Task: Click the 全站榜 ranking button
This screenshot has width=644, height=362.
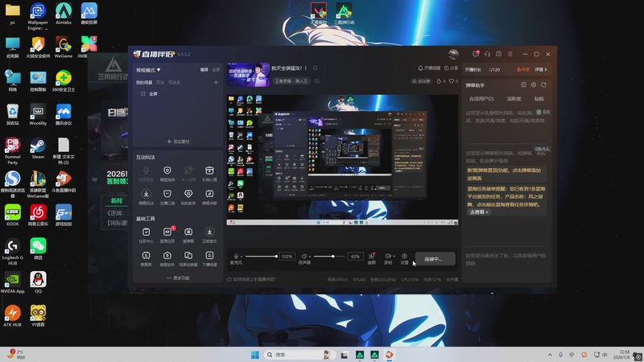Action: pyautogui.click(x=422, y=81)
